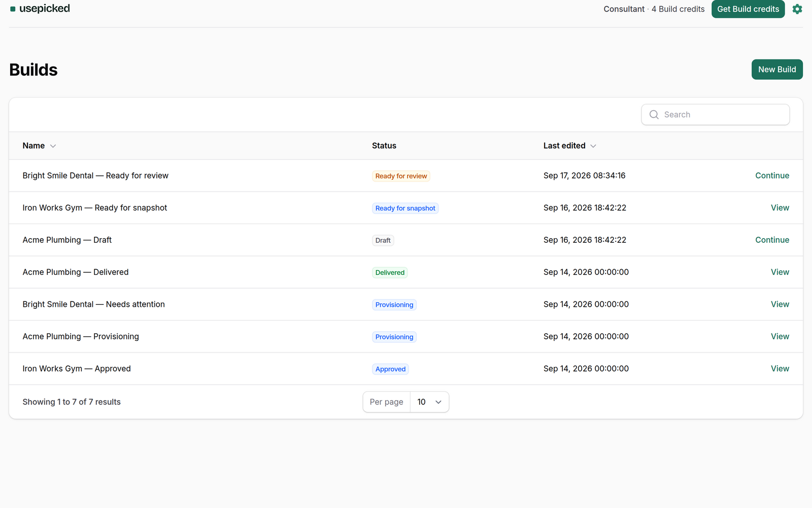View Iron Works Gym Approved build
Screen dimensions: 812x508
pos(780,369)
